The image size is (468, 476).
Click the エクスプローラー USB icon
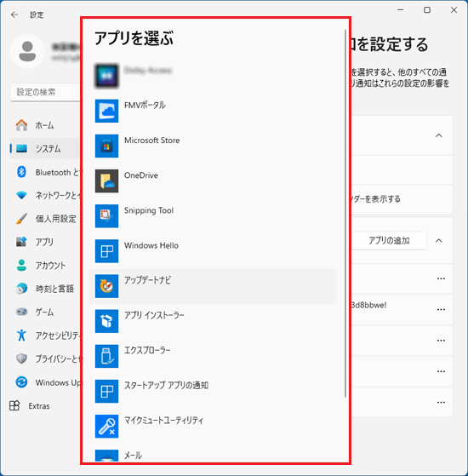point(106,356)
